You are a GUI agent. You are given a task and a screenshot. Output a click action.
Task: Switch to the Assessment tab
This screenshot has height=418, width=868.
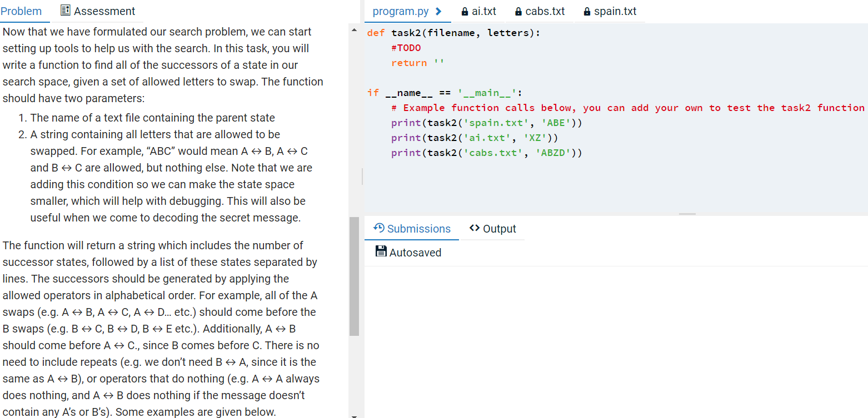(106, 11)
